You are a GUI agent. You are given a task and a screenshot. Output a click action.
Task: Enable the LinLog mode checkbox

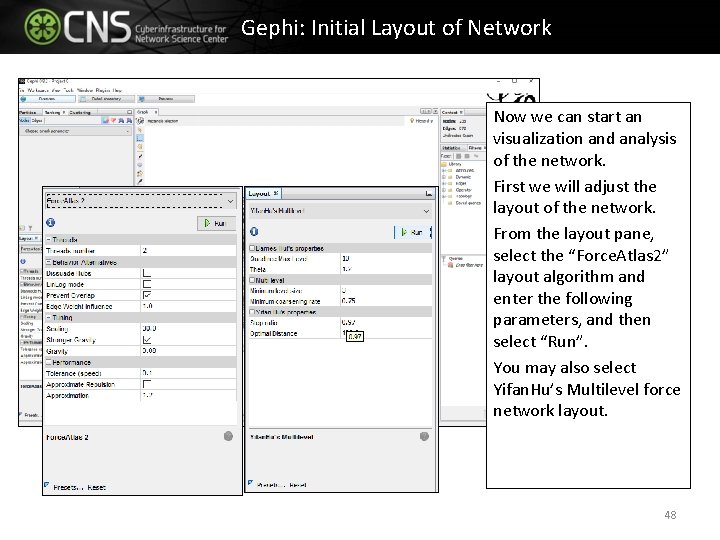[147, 284]
